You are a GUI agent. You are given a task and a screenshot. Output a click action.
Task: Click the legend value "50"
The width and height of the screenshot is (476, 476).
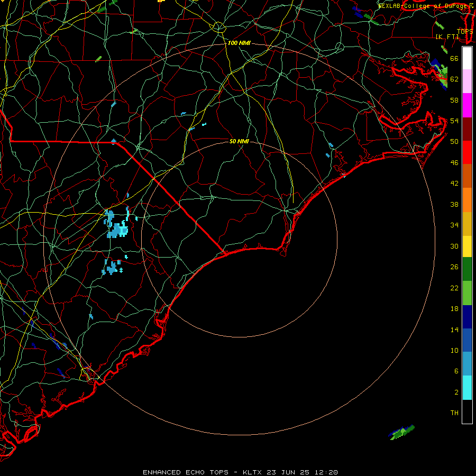(454, 141)
